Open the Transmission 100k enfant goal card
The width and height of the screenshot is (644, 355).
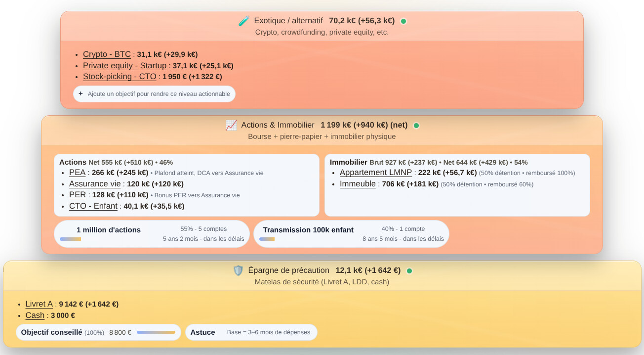click(x=351, y=234)
